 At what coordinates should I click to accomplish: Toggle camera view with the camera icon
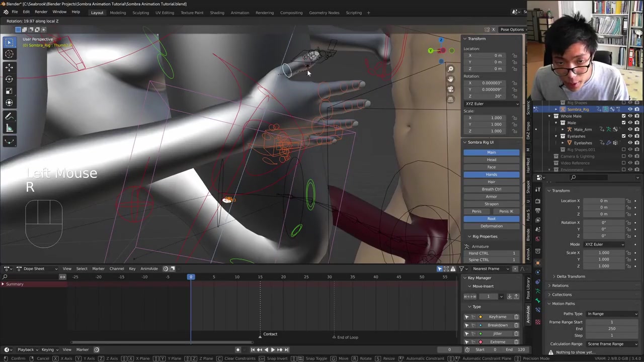tap(450, 89)
